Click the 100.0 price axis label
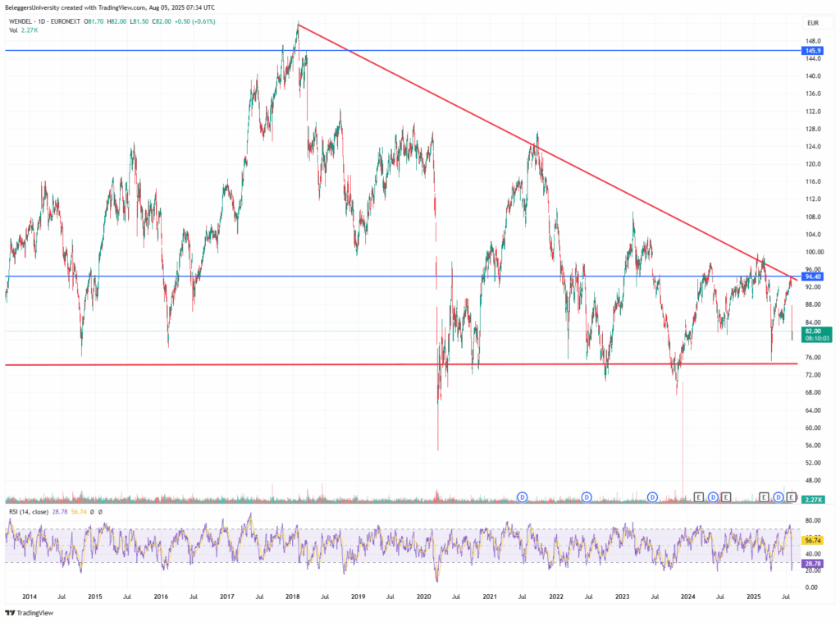This screenshot has height=622, width=840. tap(813, 252)
